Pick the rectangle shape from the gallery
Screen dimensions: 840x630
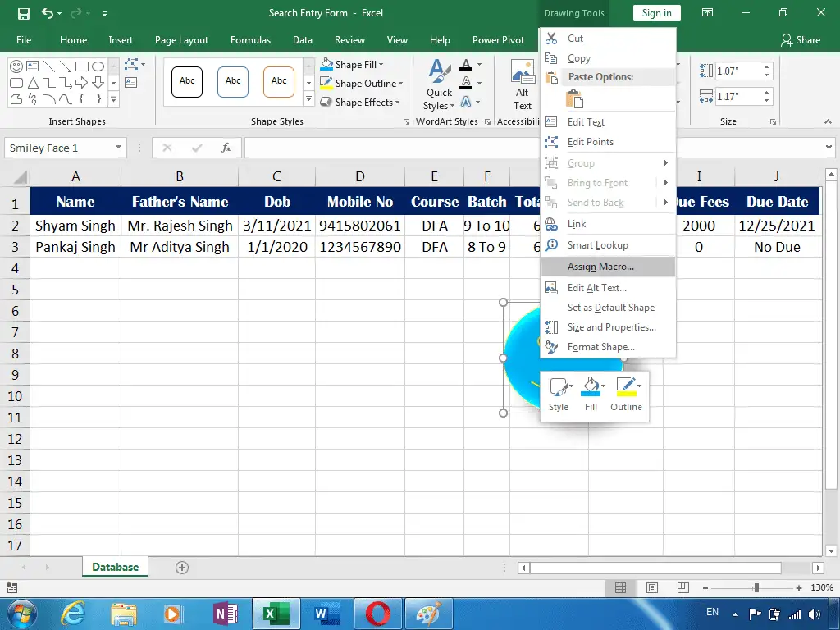(x=82, y=66)
